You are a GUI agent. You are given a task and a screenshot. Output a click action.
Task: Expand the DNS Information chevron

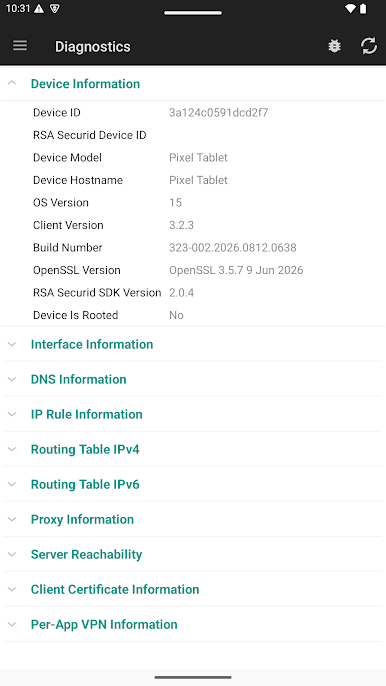coord(12,379)
